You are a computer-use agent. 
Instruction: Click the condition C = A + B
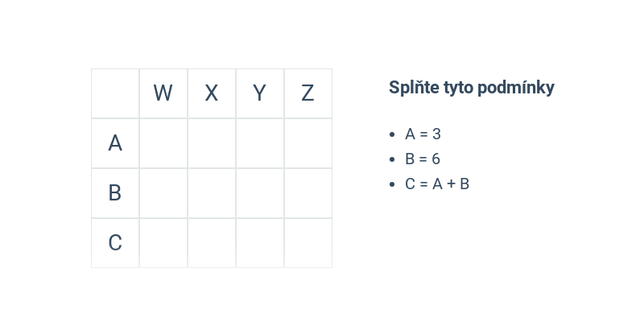[437, 184]
